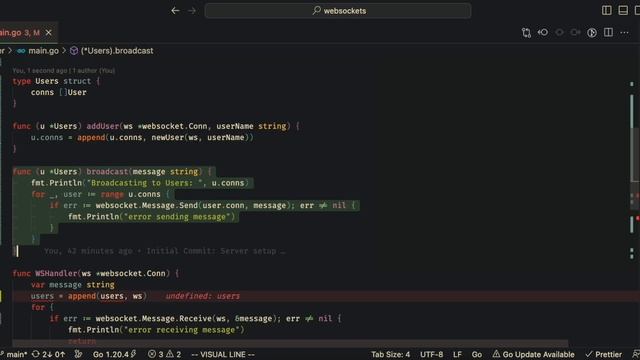This screenshot has height=360, width=640.
Task: Click "error sending message" string
Action: pos(179,217)
